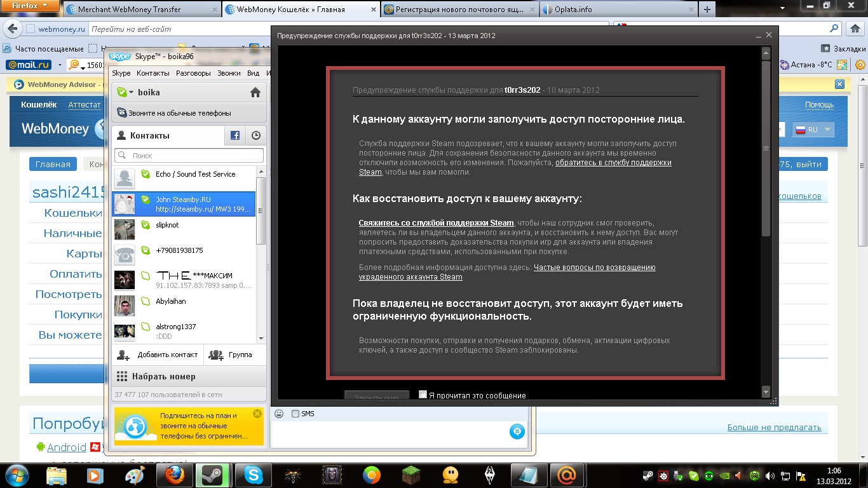The image size is (868, 488).
Task: Focus the Firefox address bar
Action: point(349,29)
